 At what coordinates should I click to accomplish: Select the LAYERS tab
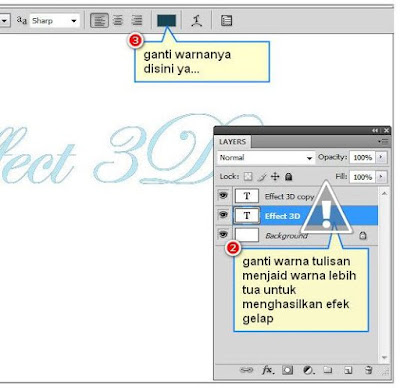coord(233,142)
